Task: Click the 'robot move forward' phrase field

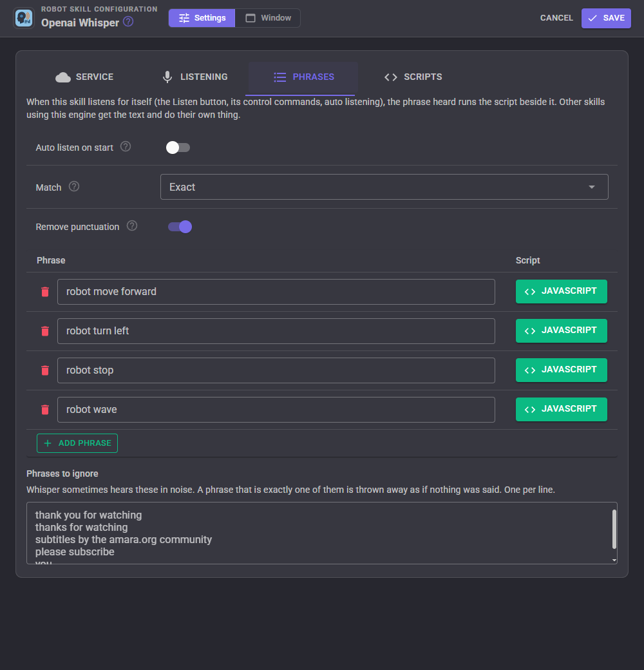Action: pyautogui.click(x=276, y=292)
